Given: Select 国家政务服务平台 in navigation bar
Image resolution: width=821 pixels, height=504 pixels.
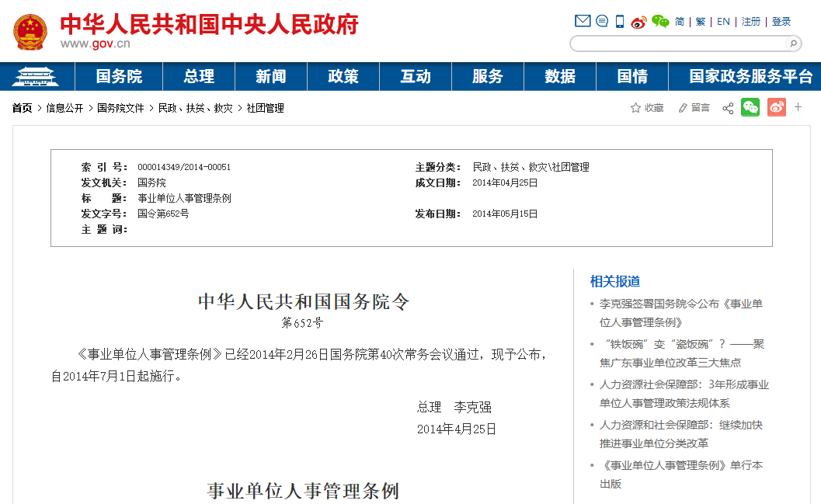Looking at the screenshot, I should 750,76.
